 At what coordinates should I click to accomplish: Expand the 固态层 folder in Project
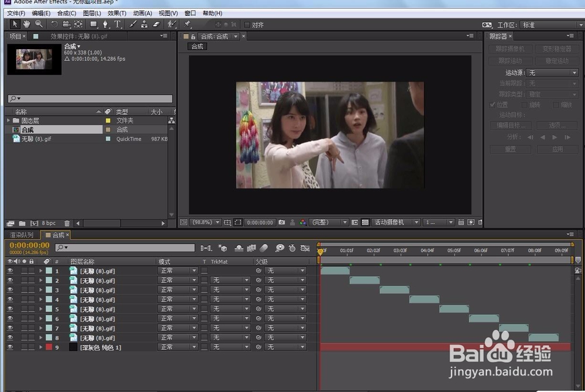pos(9,121)
